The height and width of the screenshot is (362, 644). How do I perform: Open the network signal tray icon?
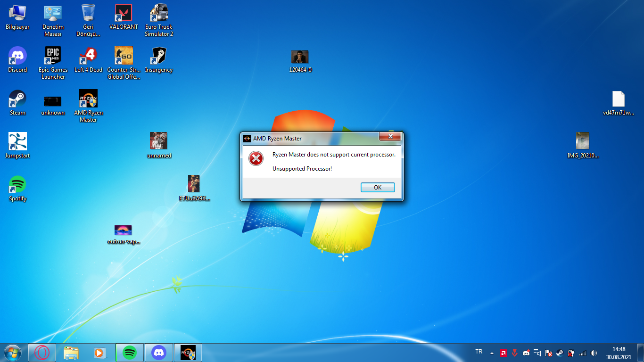pyautogui.click(x=583, y=353)
